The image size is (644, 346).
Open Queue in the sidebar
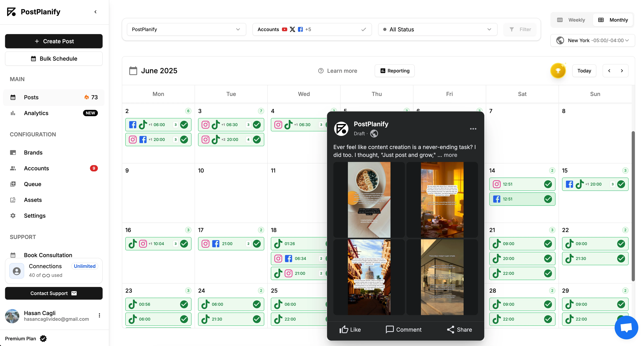[x=54, y=184]
